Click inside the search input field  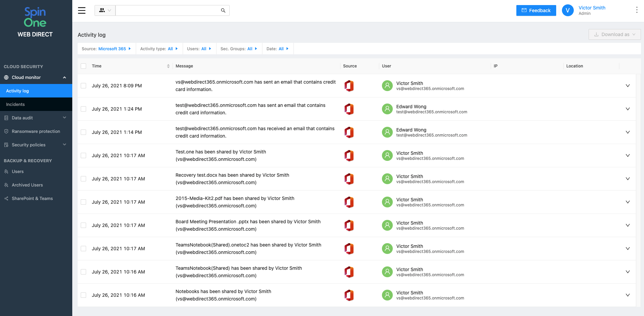point(167,10)
